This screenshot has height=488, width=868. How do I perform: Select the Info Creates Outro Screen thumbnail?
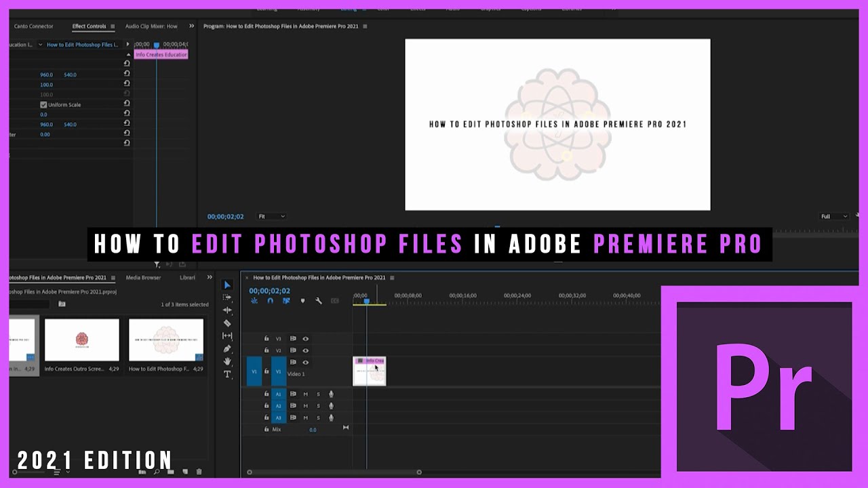click(x=82, y=341)
